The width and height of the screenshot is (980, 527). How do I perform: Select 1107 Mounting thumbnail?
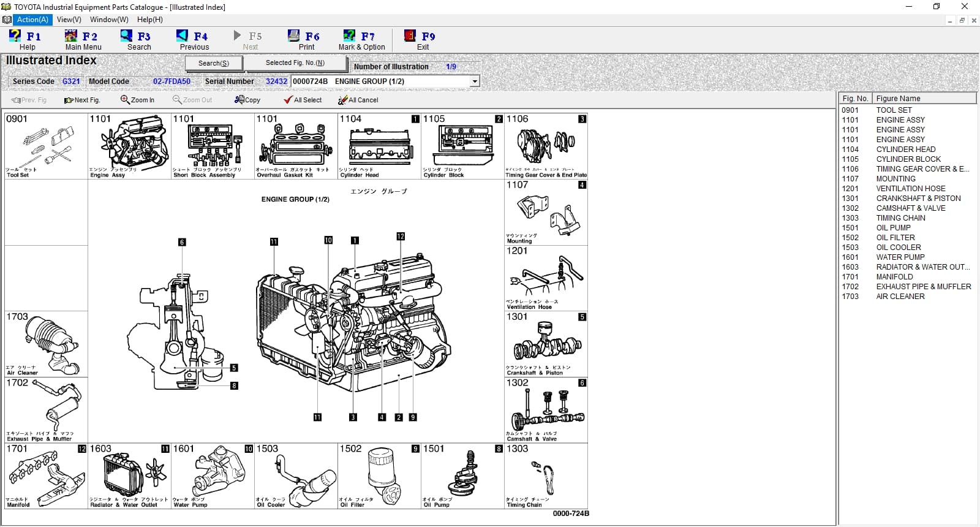(546, 212)
